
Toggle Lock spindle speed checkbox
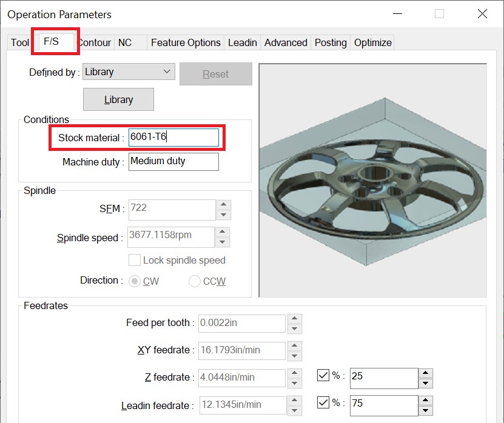[135, 260]
